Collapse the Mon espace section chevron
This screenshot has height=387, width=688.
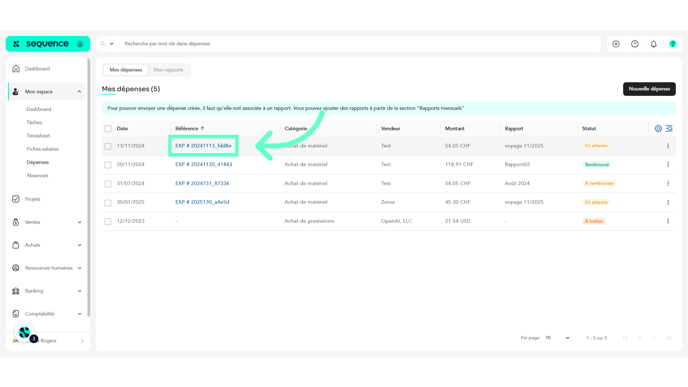tap(79, 92)
